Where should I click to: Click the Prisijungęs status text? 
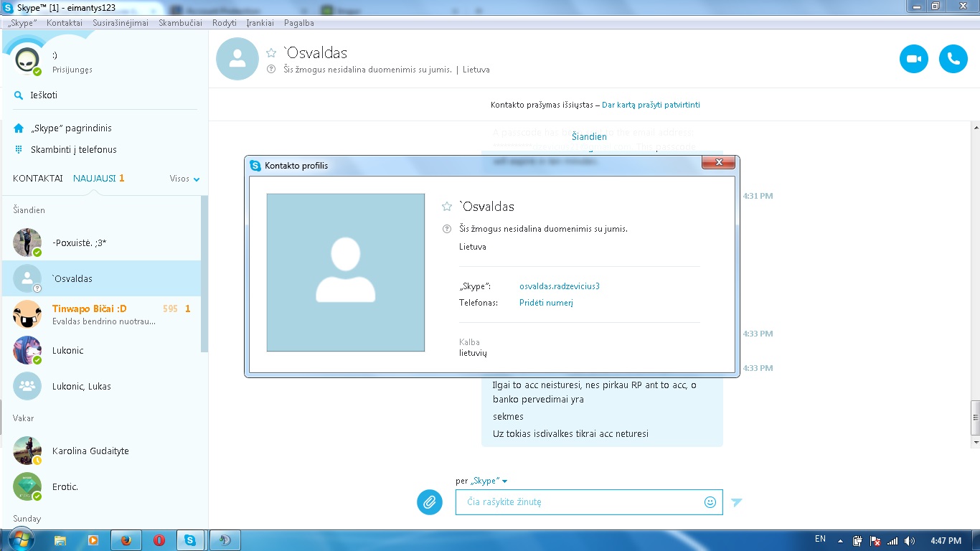[x=72, y=70]
